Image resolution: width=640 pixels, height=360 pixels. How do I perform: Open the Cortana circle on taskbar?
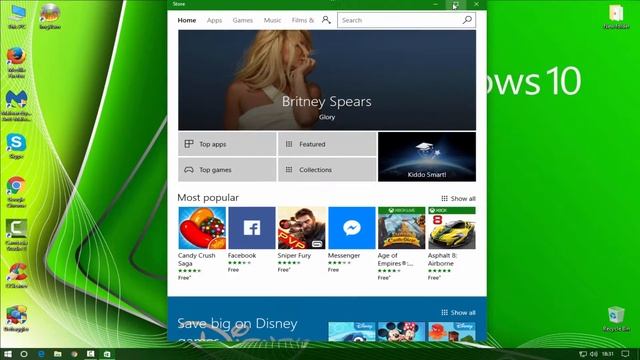point(24,354)
